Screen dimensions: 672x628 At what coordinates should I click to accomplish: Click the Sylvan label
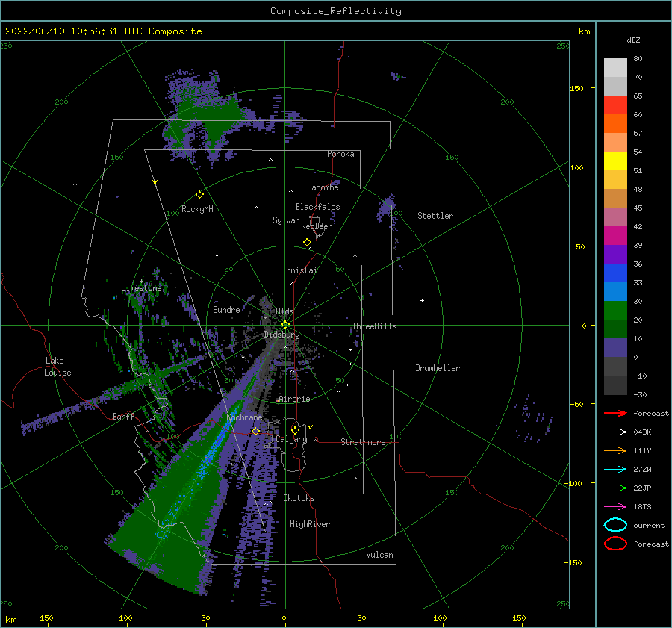pyautogui.click(x=286, y=220)
